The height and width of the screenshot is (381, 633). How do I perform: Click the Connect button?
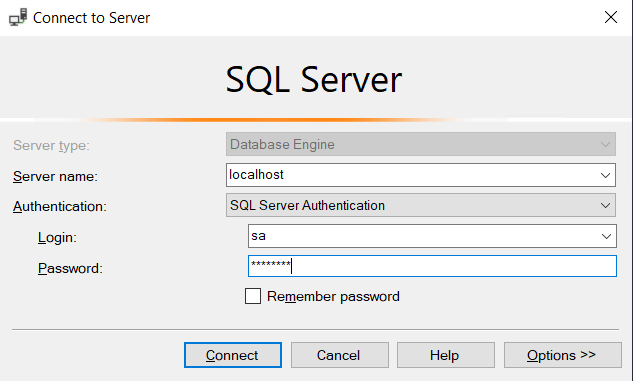click(x=233, y=355)
